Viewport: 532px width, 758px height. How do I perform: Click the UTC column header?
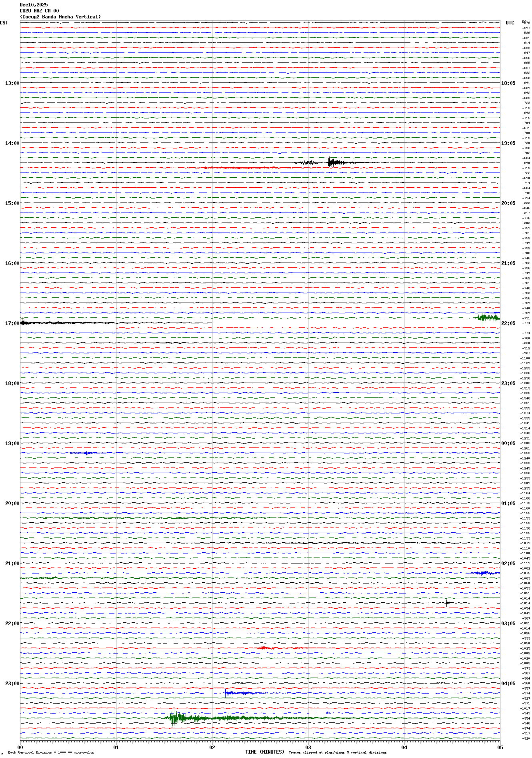coord(510,23)
